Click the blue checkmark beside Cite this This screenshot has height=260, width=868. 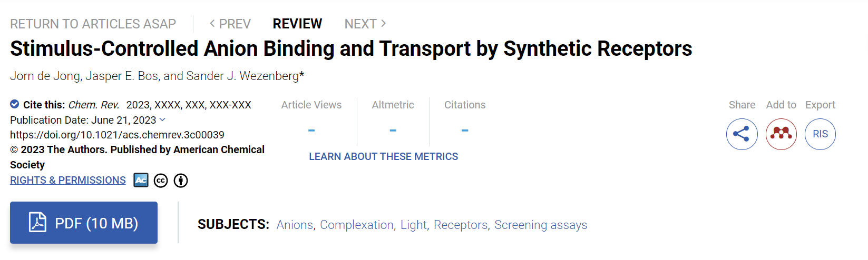tap(15, 104)
